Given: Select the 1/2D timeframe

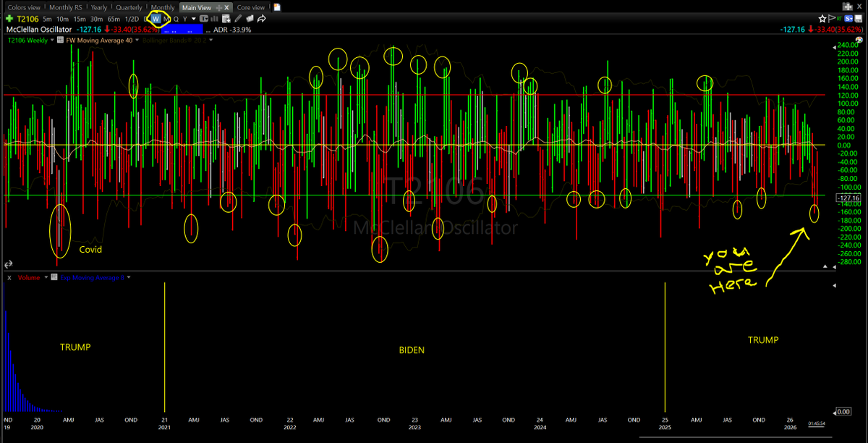Looking at the screenshot, I should 132,19.
